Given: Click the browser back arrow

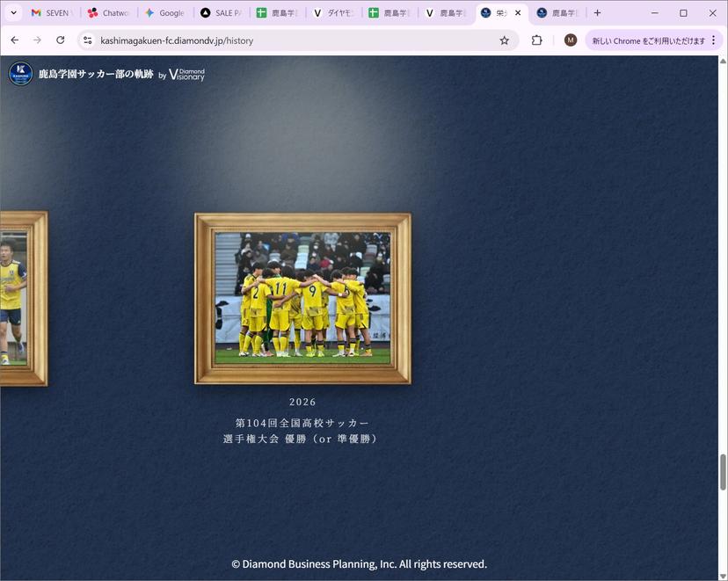Looking at the screenshot, I should pyautogui.click(x=14, y=40).
